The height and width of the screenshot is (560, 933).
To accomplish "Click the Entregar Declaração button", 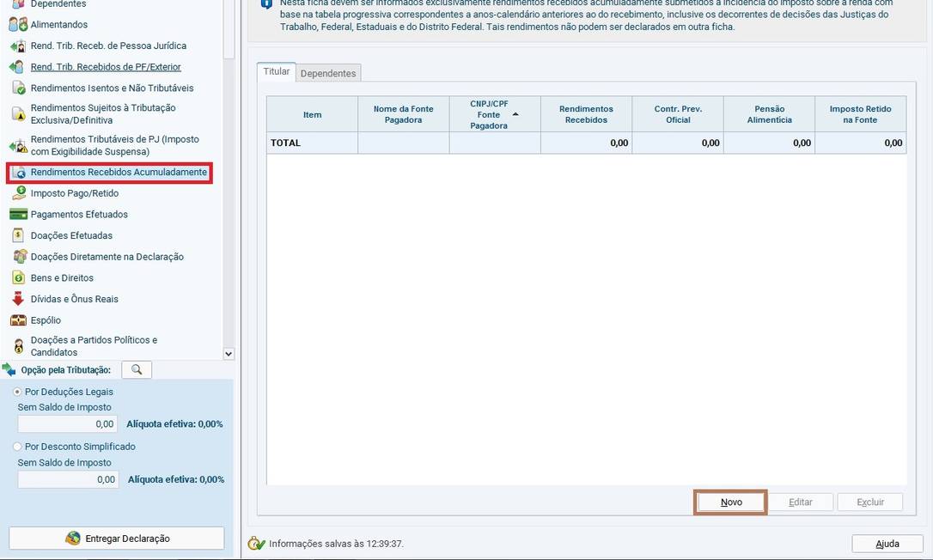I will (117, 539).
